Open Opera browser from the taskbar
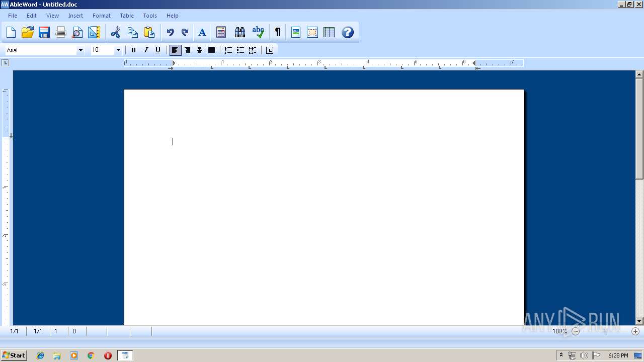 108,355
